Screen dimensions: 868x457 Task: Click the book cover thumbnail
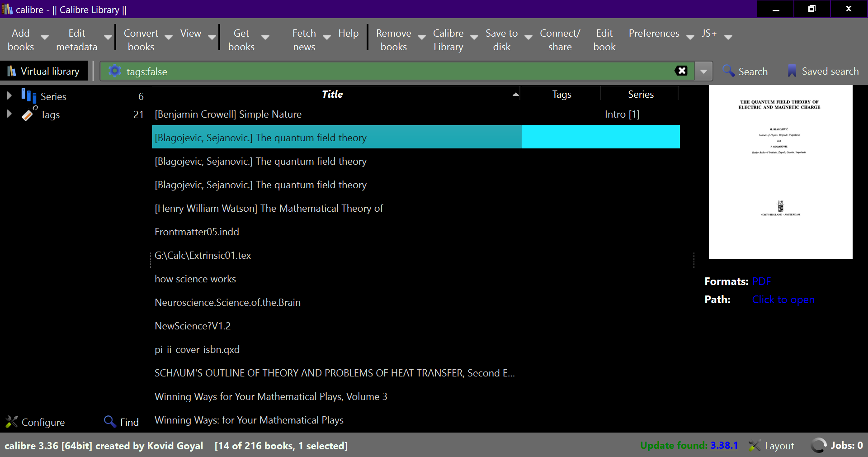point(780,172)
